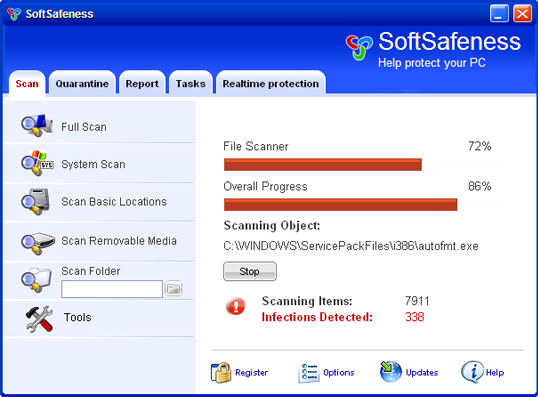
Task: Click the Overall Progress bar
Action: [363, 205]
